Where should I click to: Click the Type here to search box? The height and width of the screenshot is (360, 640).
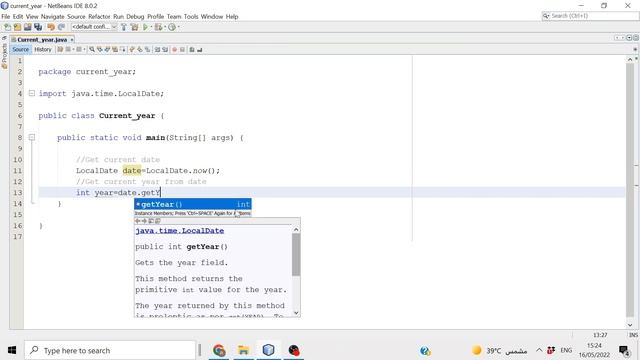[110, 350]
